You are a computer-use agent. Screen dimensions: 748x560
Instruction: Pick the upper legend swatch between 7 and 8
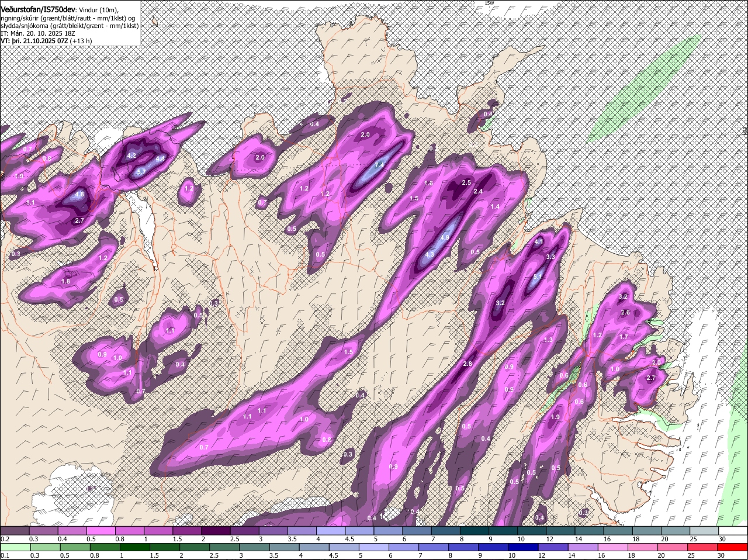tap(446, 530)
